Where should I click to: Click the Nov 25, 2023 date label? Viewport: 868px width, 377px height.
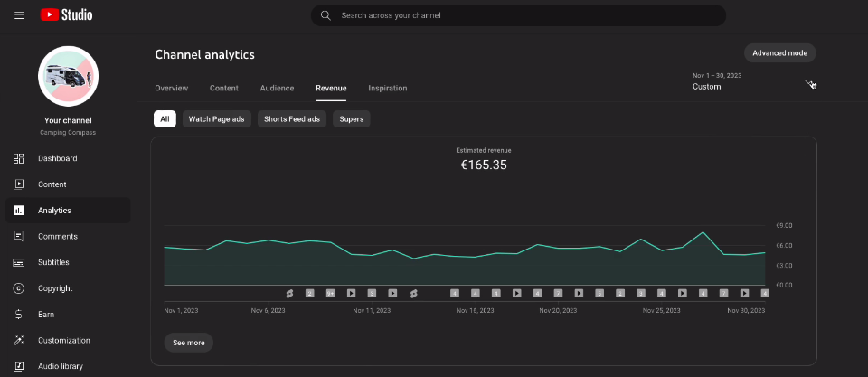coord(662,311)
